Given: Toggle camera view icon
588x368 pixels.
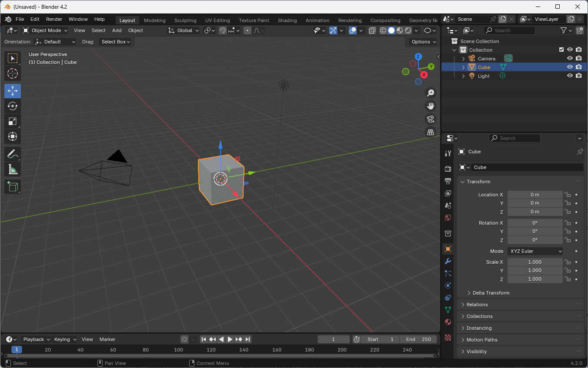Looking at the screenshot, I should click(431, 119).
